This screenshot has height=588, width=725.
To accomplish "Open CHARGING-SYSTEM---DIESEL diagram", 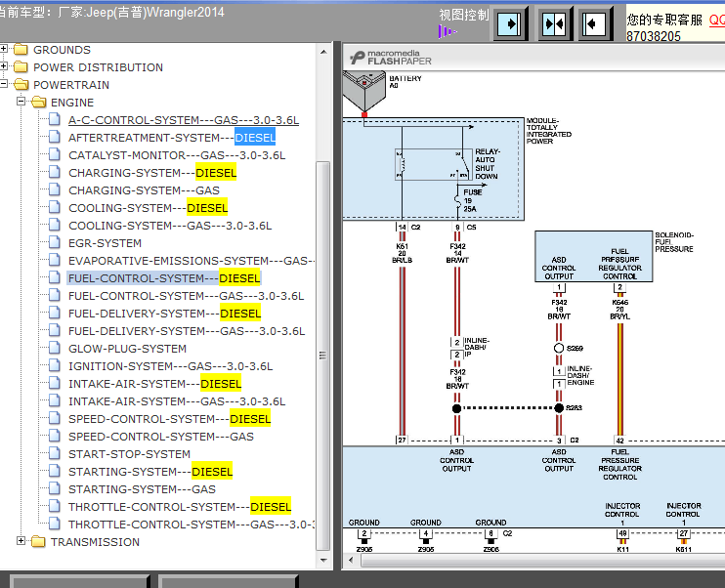I will pos(152,173).
